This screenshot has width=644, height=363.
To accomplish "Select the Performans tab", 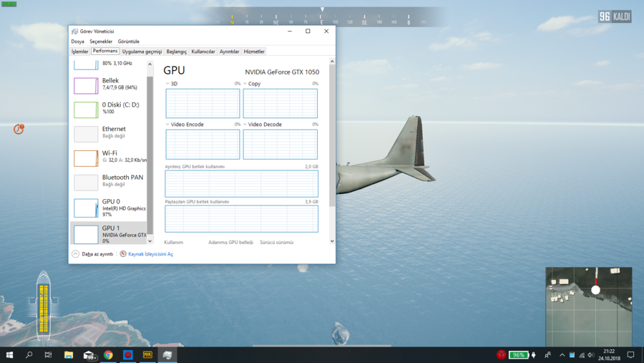I will [x=105, y=51].
